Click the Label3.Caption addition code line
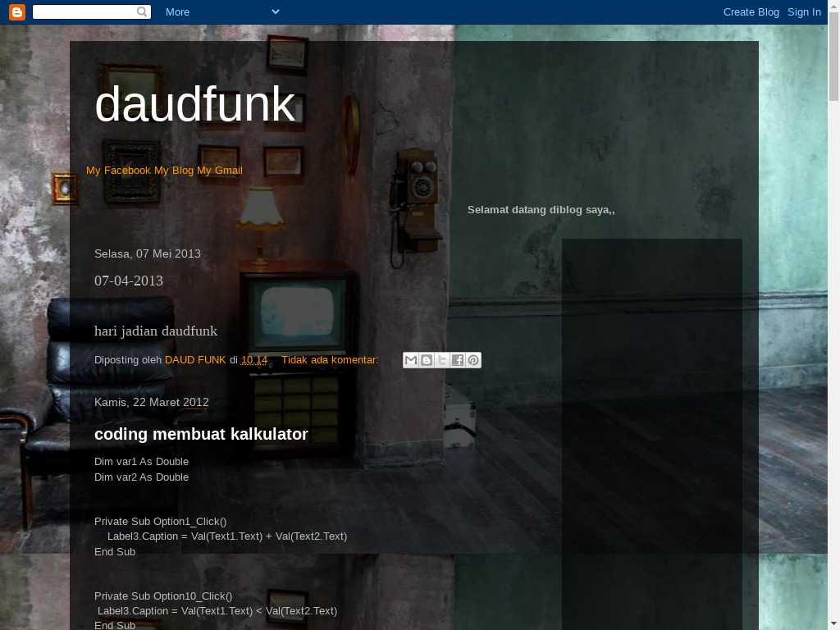 point(227,536)
